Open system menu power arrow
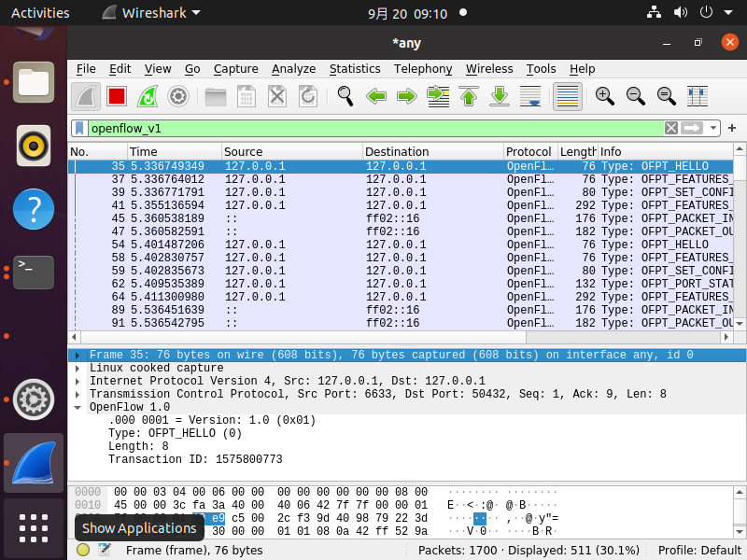 [728, 12]
